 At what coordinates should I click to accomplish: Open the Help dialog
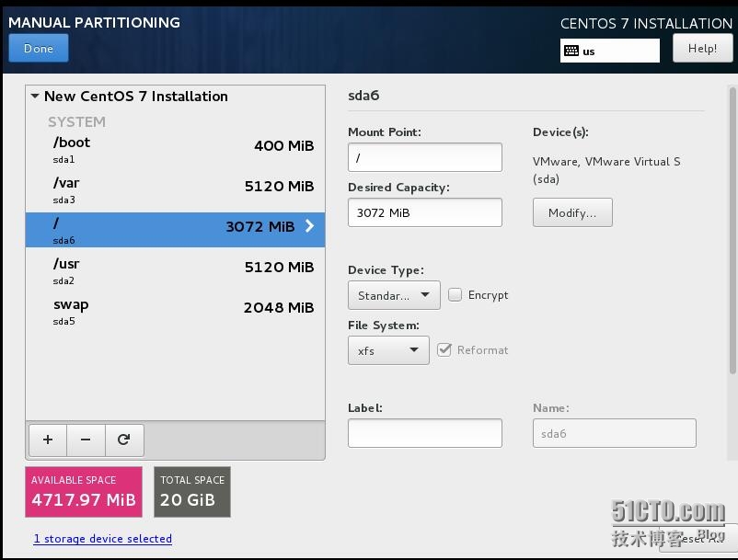[702, 48]
